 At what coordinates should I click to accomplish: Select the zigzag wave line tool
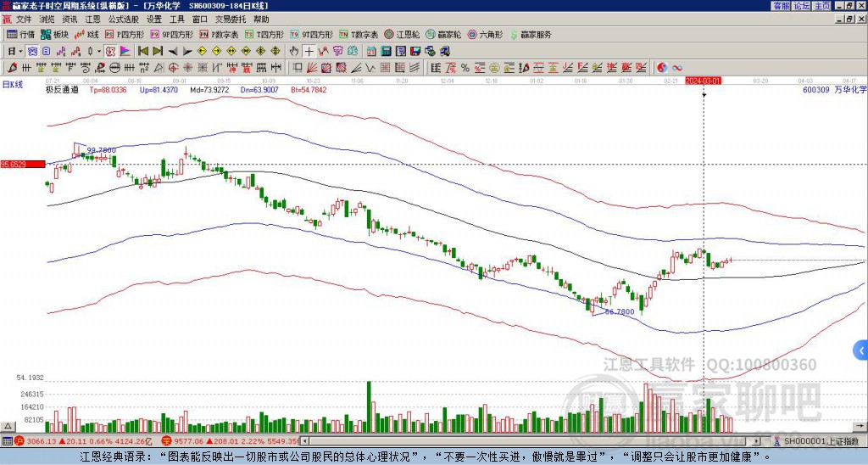pos(370,68)
